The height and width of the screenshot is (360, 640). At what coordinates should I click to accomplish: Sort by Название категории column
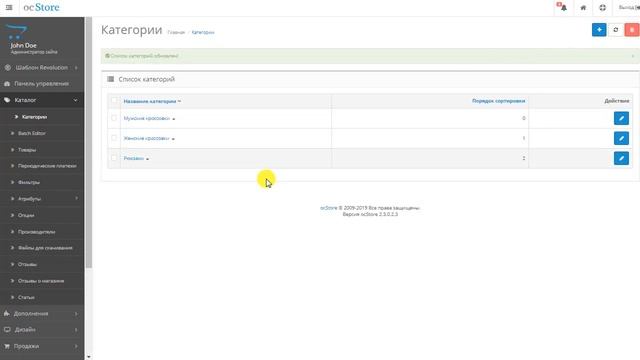(x=152, y=101)
